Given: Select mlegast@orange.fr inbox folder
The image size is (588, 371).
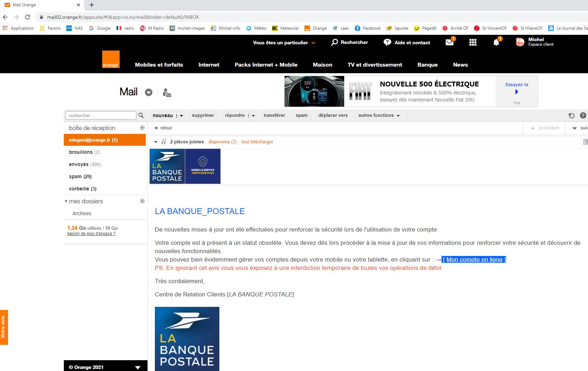Looking at the screenshot, I should [x=105, y=140].
